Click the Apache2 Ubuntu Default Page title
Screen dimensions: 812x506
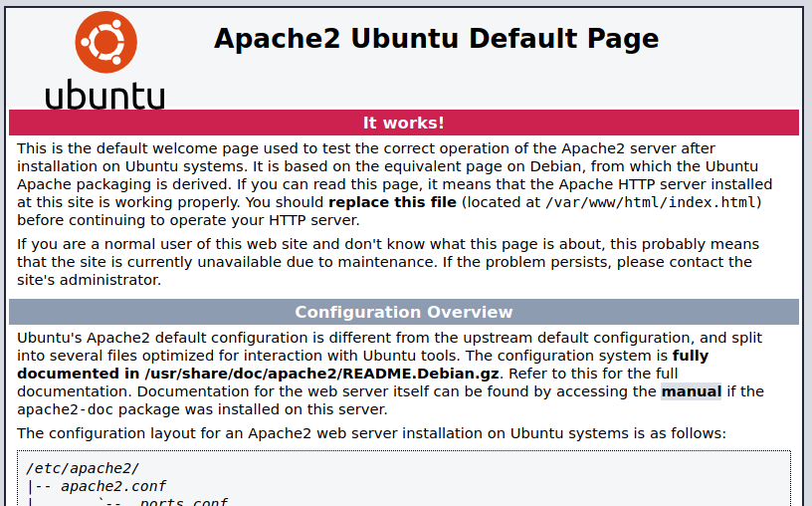pyautogui.click(x=436, y=39)
